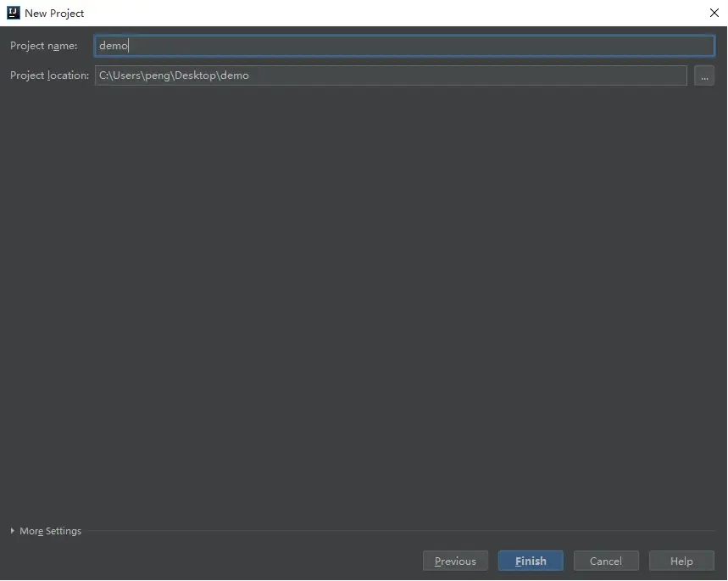Click the word 'demo' in Project name field
The image size is (728, 581).
click(113, 46)
